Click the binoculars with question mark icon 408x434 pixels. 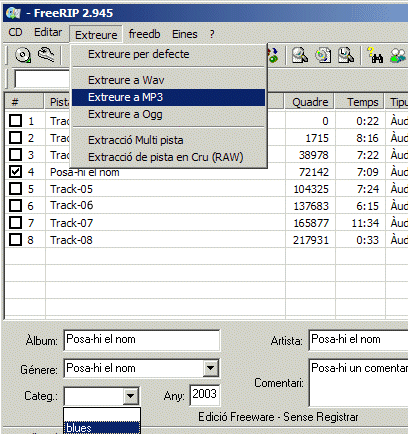click(x=375, y=55)
